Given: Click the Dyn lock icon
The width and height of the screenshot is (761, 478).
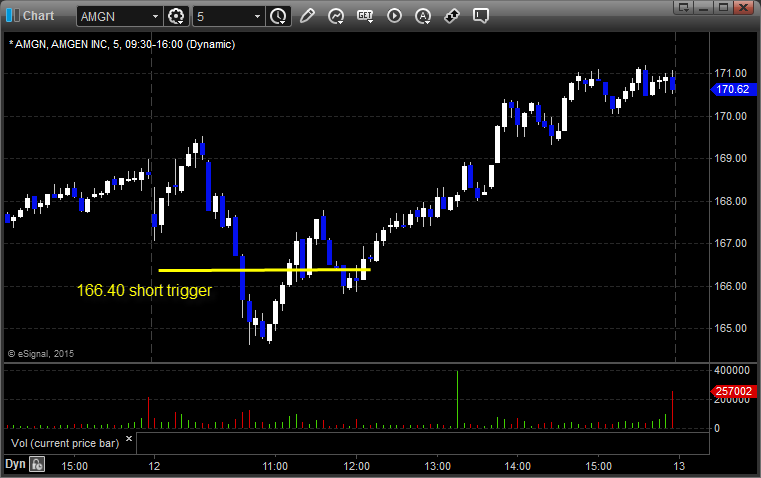Looking at the screenshot, I should [37, 464].
